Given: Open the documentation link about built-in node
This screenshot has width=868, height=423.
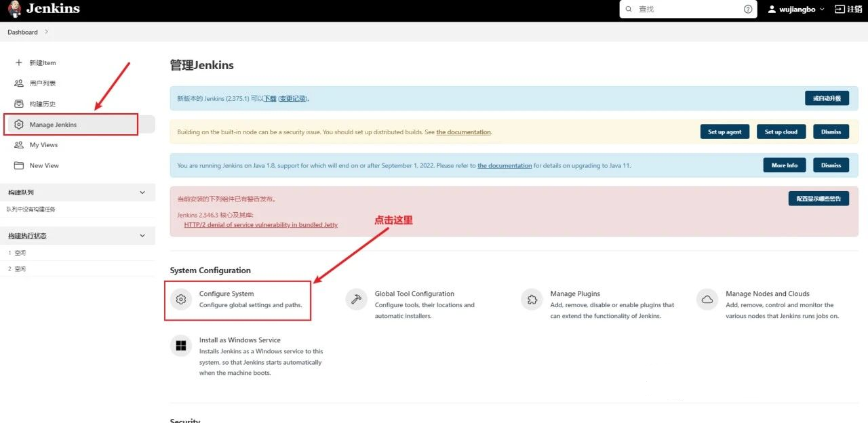Looking at the screenshot, I should [x=463, y=132].
